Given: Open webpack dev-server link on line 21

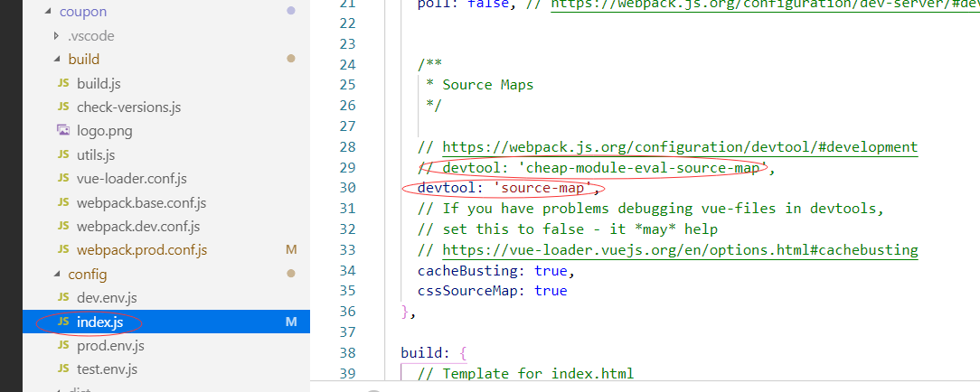Looking at the screenshot, I should click(765, 5).
